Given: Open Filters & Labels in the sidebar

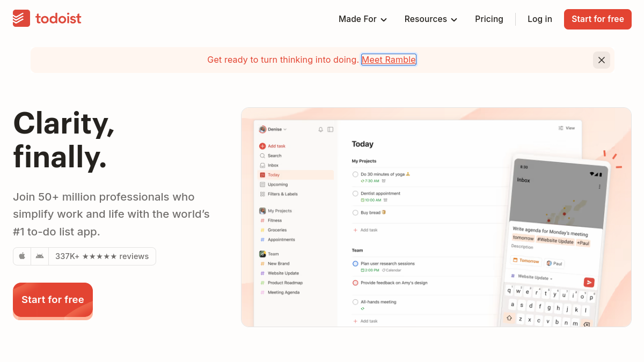Looking at the screenshot, I should click(279, 194).
